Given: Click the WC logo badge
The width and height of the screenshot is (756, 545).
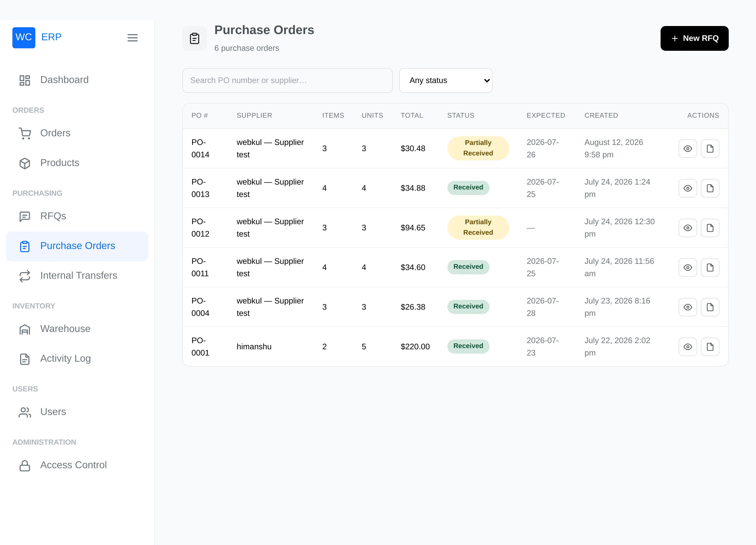Looking at the screenshot, I should pos(24,38).
